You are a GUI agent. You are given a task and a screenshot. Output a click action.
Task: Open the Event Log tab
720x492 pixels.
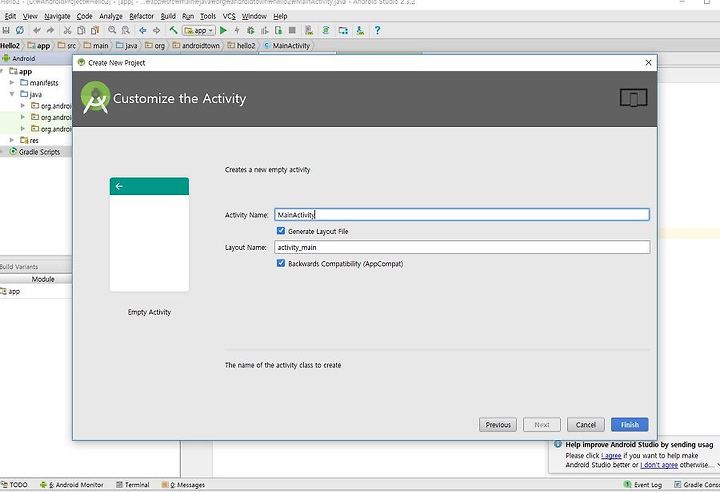(643, 485)
